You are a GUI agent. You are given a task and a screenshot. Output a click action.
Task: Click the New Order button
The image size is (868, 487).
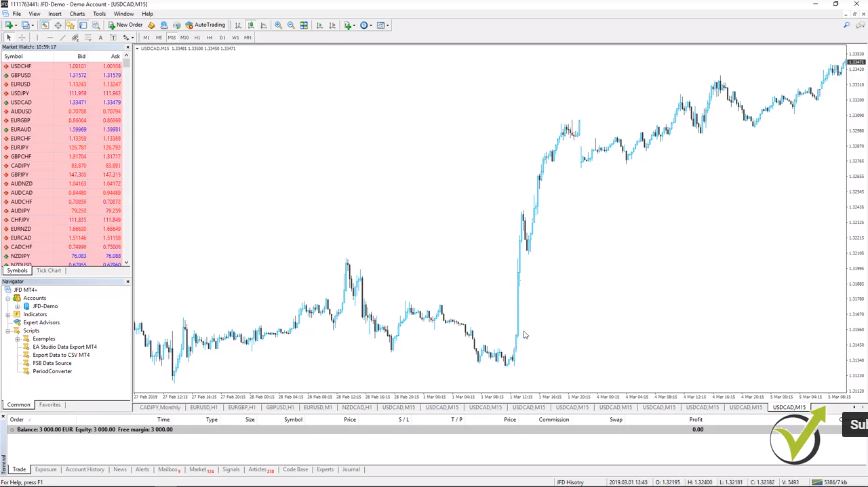pos(125,25)
